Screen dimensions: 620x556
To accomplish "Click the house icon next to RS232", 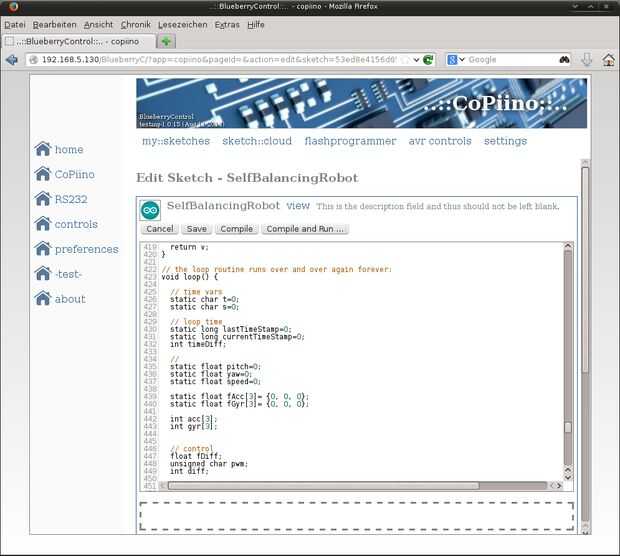I will pos(43,199).
